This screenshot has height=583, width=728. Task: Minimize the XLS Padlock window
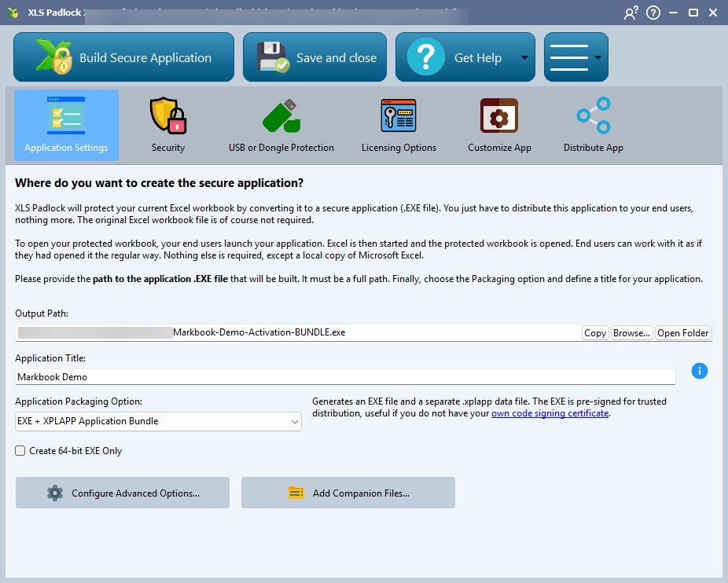point(673,13)
